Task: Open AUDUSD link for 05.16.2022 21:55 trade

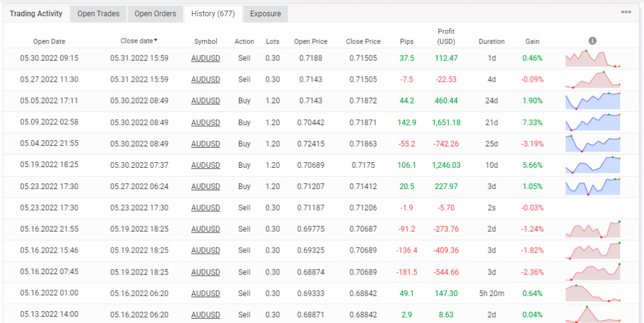Action: point(206,229)
